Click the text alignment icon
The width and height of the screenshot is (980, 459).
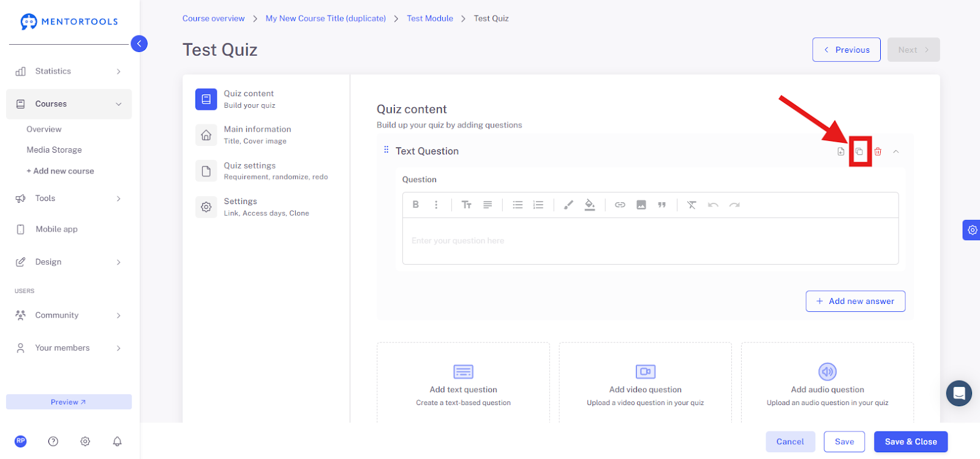[x=488, y=205]
